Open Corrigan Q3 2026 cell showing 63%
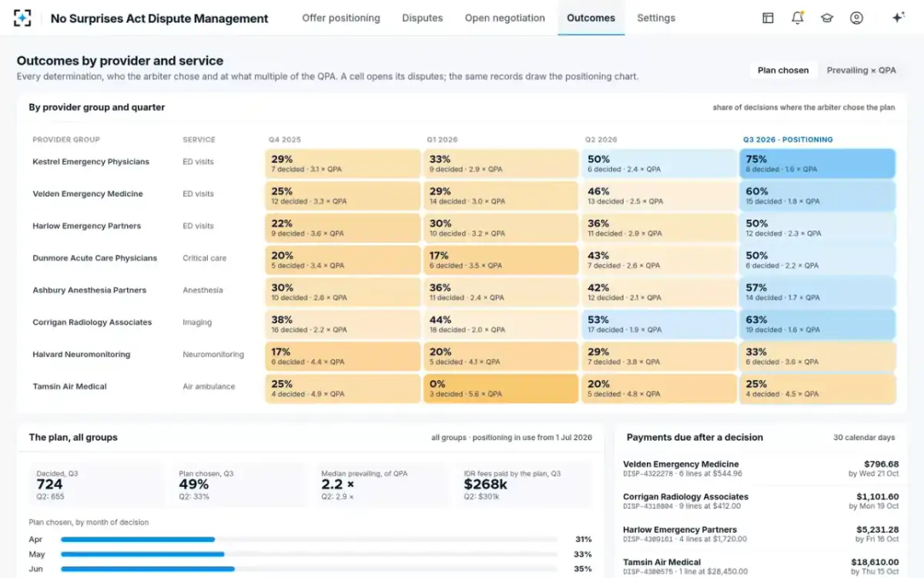Viewport: 924px width, 578px height. click(x=817, y=324)
